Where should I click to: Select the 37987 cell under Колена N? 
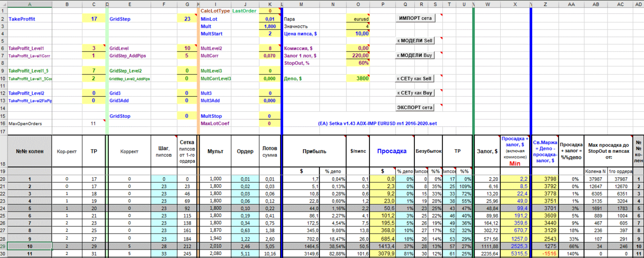(x=596, y=178)
